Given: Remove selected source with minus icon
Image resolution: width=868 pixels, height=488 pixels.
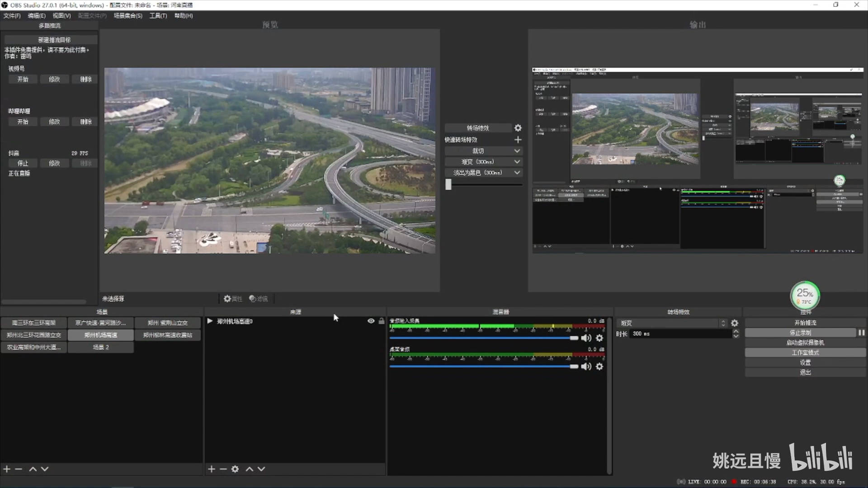Looking at the screenshot, I should (223, 469).
